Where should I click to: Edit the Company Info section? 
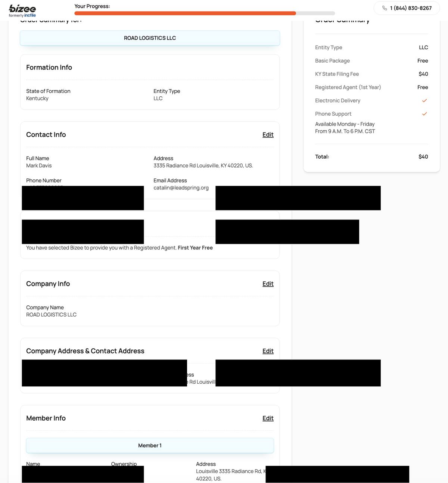(x=268, y=284)
